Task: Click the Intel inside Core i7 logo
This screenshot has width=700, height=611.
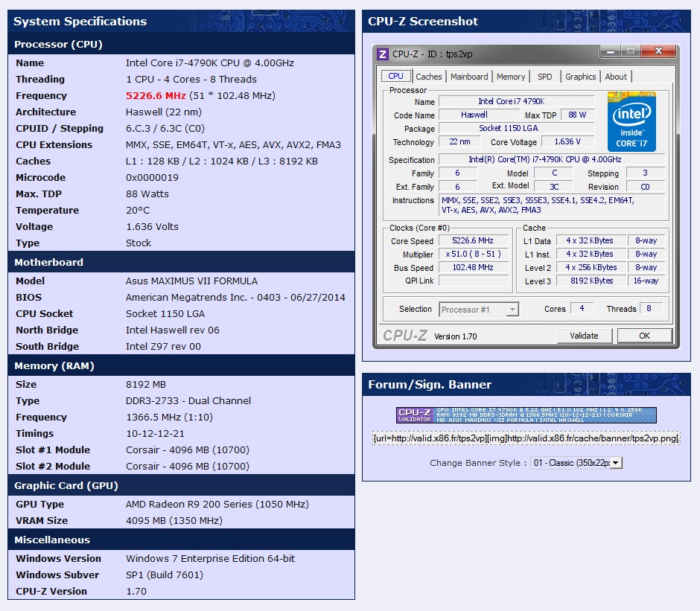Action: pyautogui.click(x=631, y=121)
